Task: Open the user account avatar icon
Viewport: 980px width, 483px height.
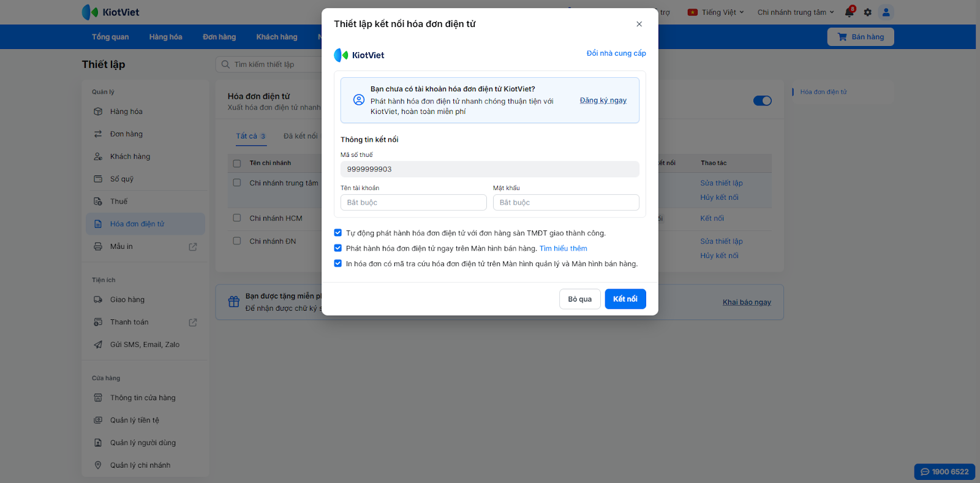Action: [886, 12]
